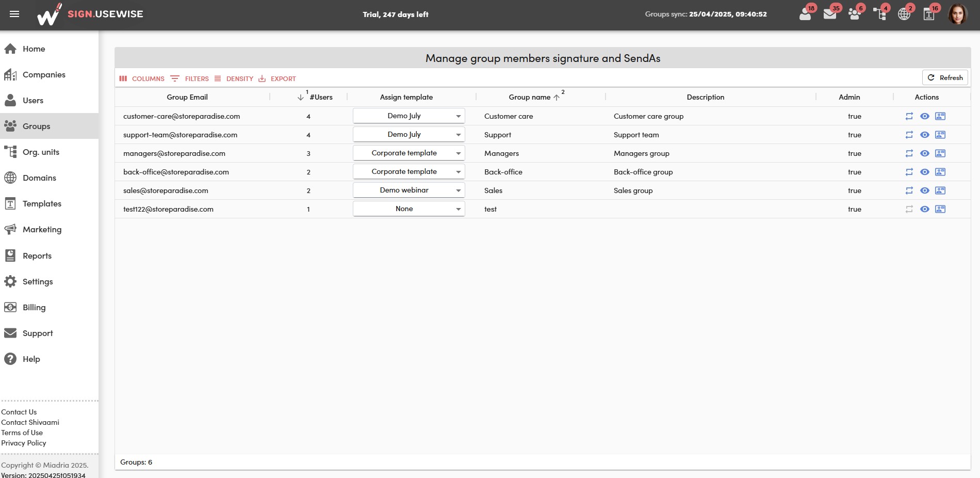Change table DENSITY
This screenshot has width=980, height=478.
click(234, 78)
